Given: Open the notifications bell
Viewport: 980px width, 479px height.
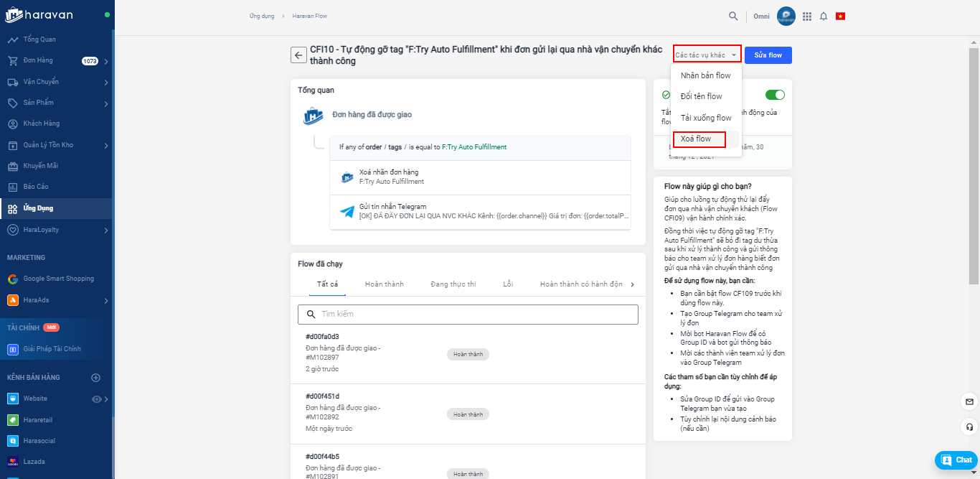Looking at the screenshot, I should click(x=824, y=16).
